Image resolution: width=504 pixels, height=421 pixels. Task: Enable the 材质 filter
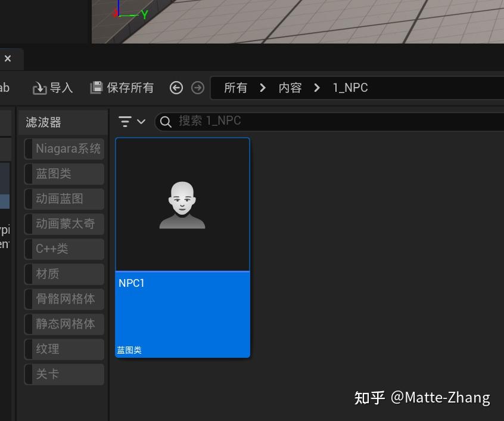64,274
